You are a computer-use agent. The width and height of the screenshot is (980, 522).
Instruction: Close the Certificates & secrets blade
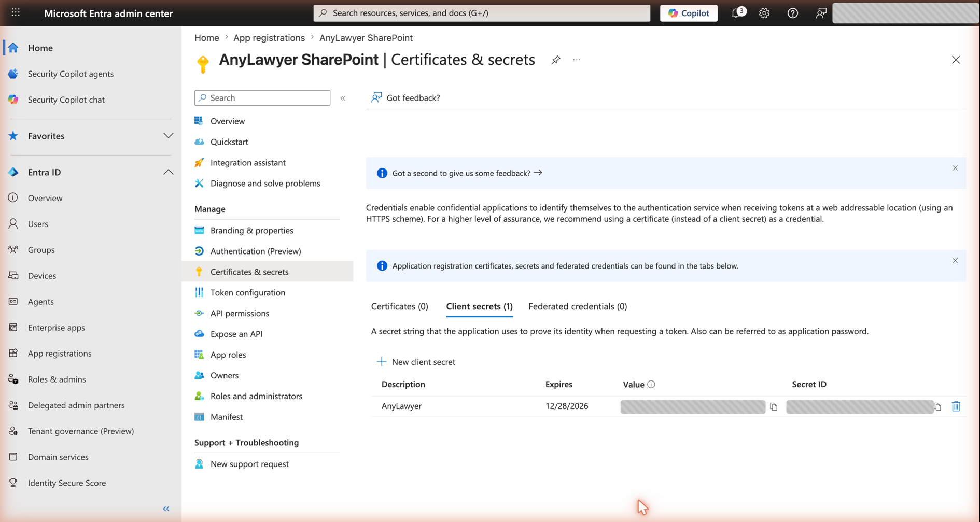click(956, 60)
